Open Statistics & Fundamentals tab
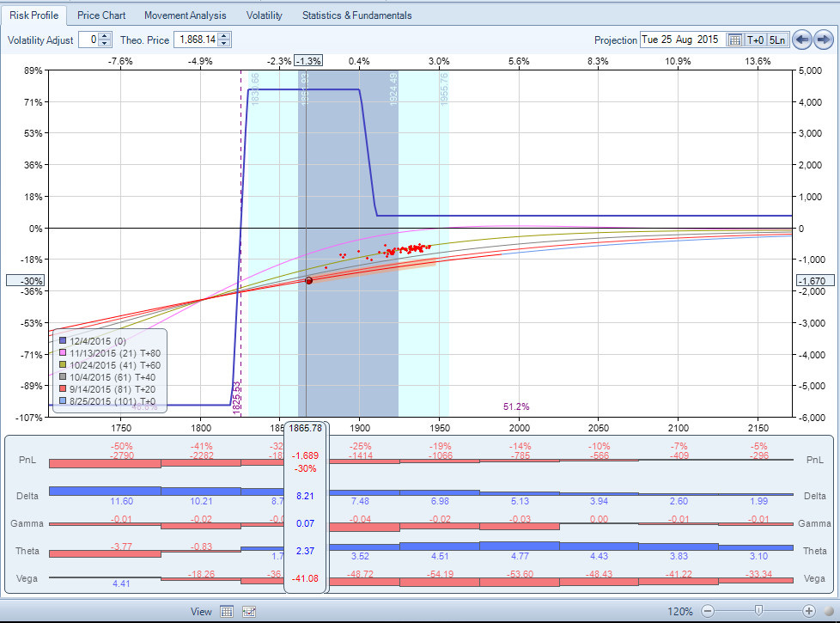The image size is (840, 623). [356, 15]
